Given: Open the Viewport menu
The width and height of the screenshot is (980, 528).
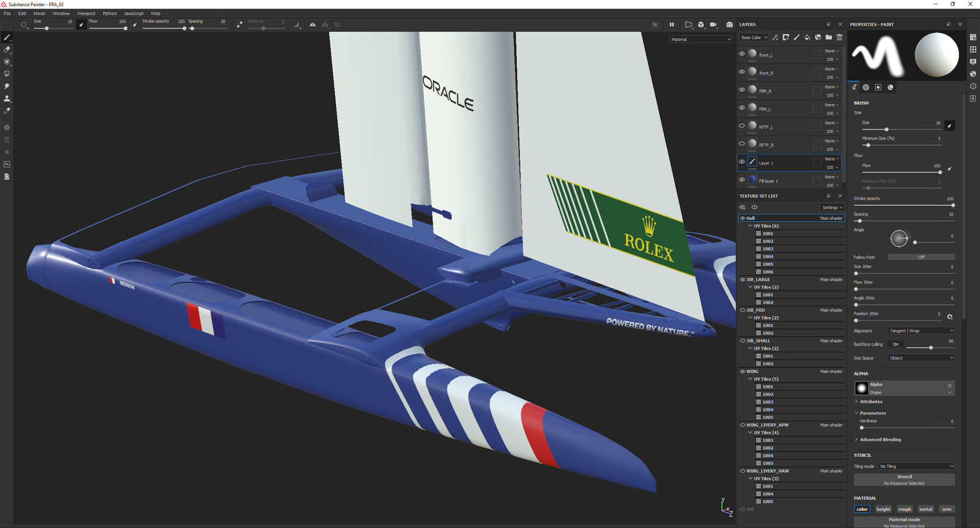Looking at the screenshot, I should [86, 13].
